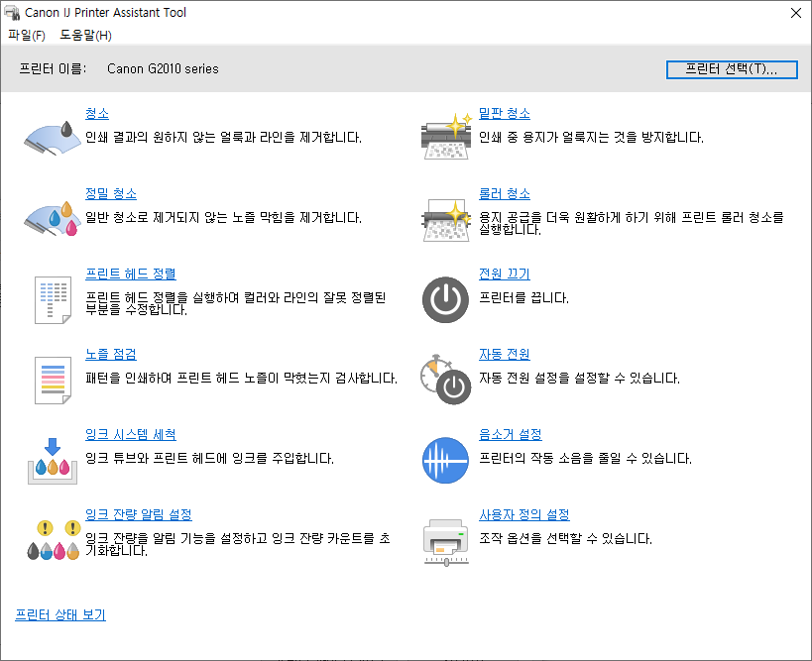This screenshot has width=812, height=661.
Task: Open the 자동 전원 link
Action: [505, 354]
